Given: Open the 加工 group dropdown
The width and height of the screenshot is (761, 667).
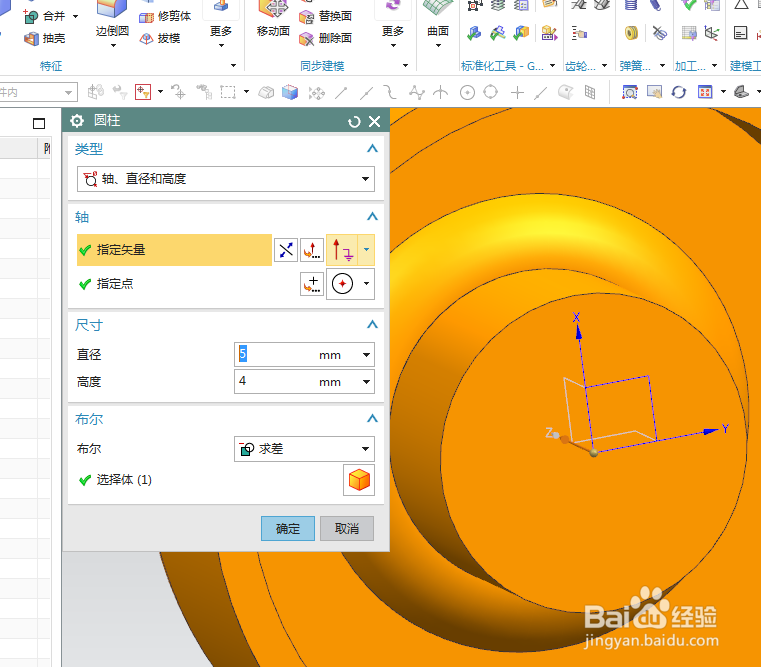Looking at the screenshot, I should 714,66.
